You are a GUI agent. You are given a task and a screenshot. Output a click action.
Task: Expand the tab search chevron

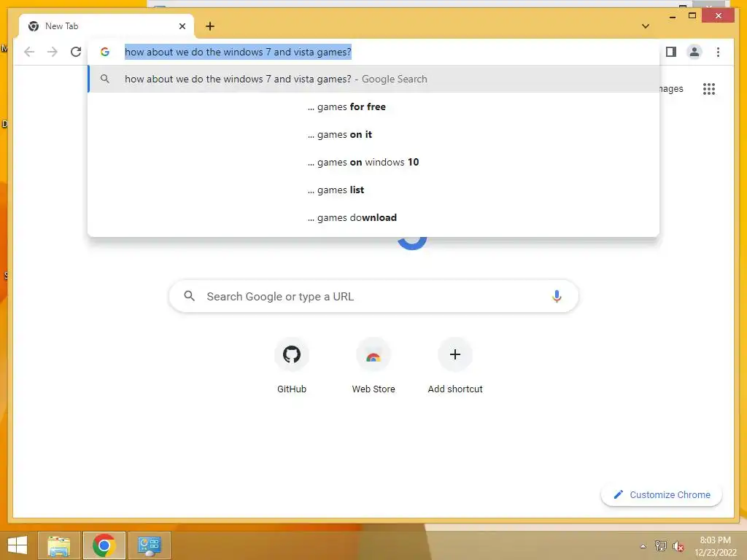pyautogui.click(x=645, y=26)
